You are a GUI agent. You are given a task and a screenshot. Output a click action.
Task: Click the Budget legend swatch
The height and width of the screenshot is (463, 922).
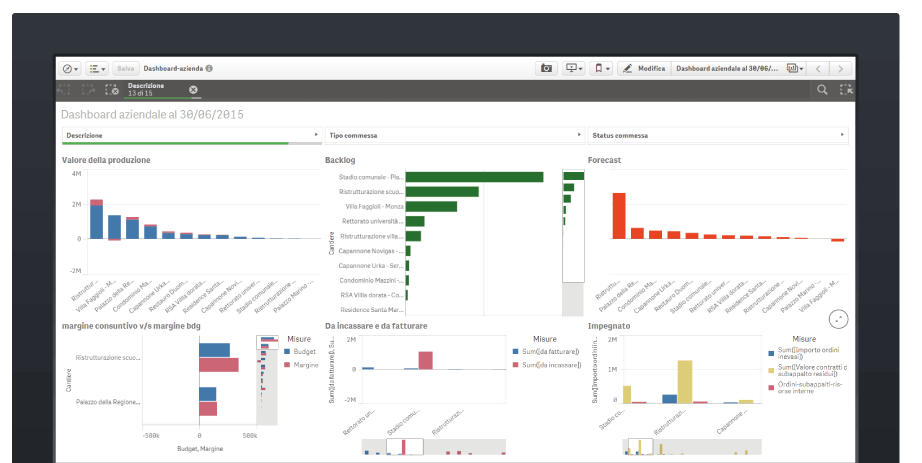[288, 352]
